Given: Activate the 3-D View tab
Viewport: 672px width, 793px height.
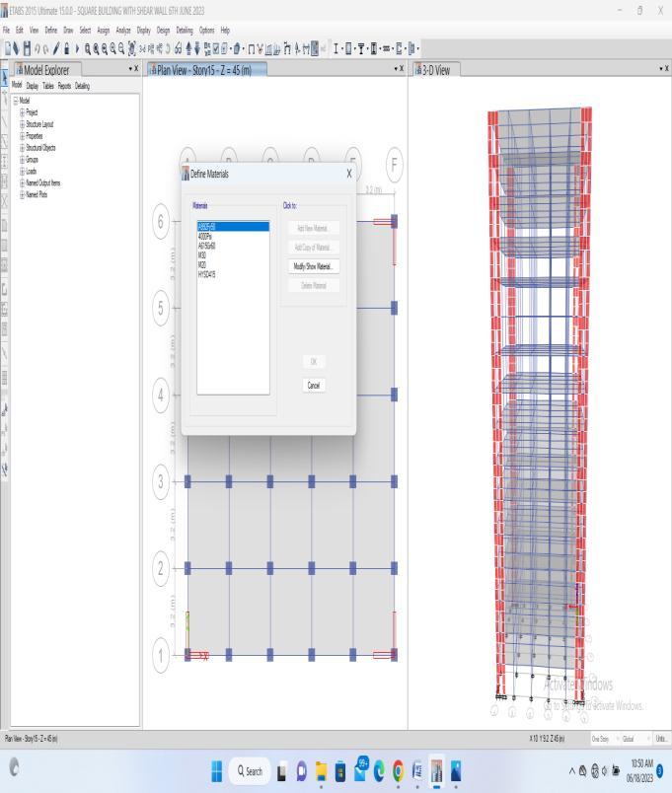Looking at the screenshot, I should [436, 70].
